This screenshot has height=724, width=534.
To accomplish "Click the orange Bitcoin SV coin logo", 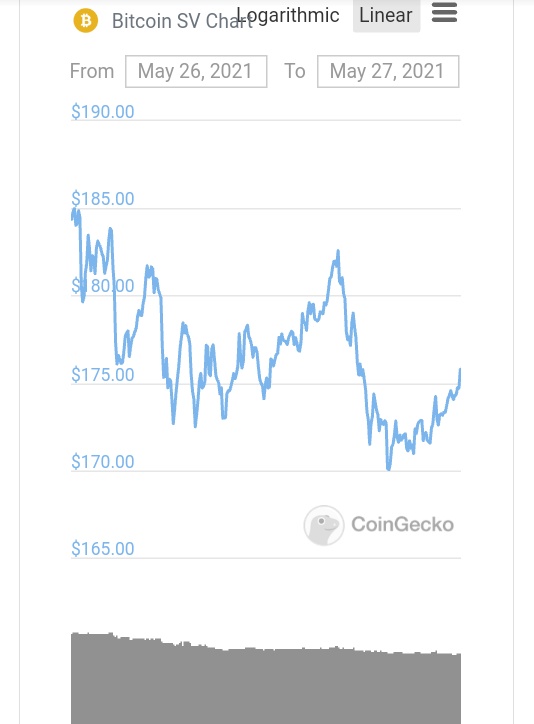I will [86, 20].
